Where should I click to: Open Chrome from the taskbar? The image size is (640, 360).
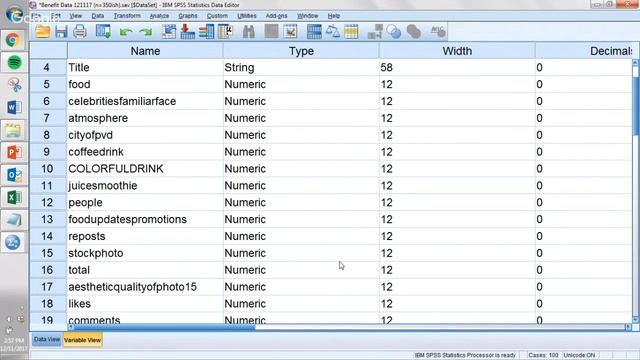click(13, 40)
